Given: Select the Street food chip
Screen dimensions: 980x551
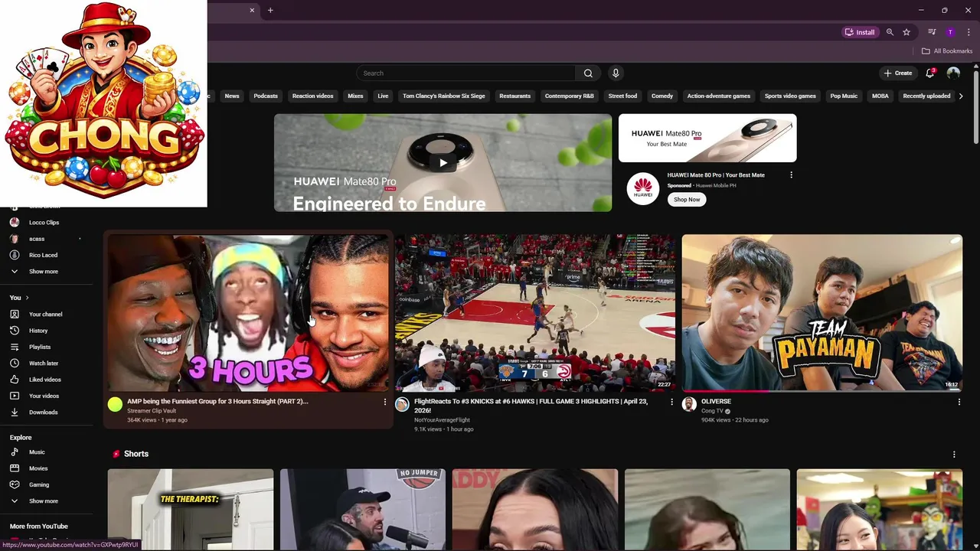Looking at the screenshot, I should [622, 96].
